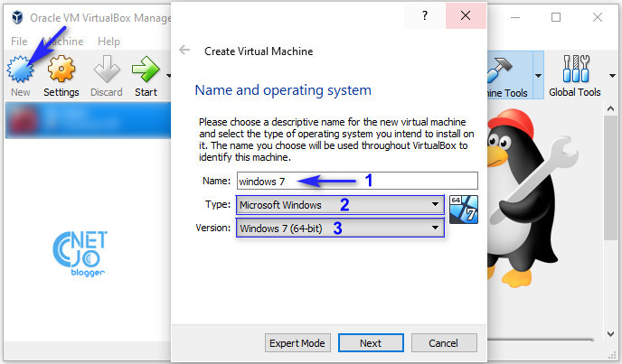Cancel the virtual machine creation
Image resolution: width=622 pixels, height=364 pixels.
(444, 343)
